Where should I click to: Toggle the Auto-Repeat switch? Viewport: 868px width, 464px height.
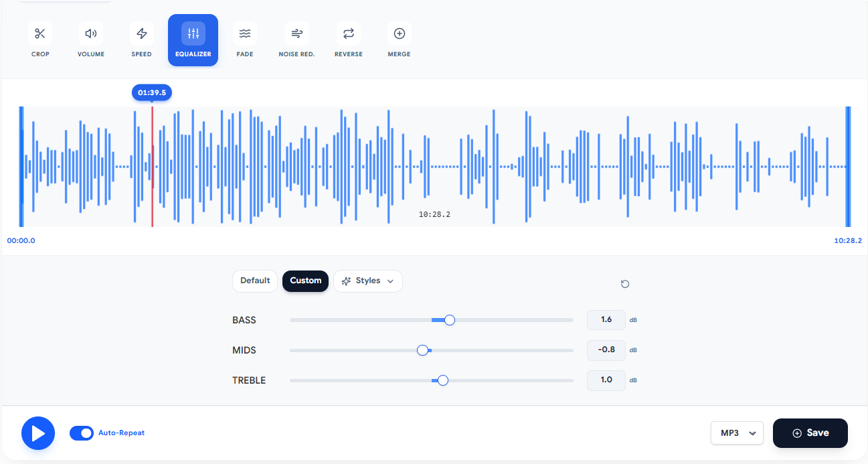82,433
